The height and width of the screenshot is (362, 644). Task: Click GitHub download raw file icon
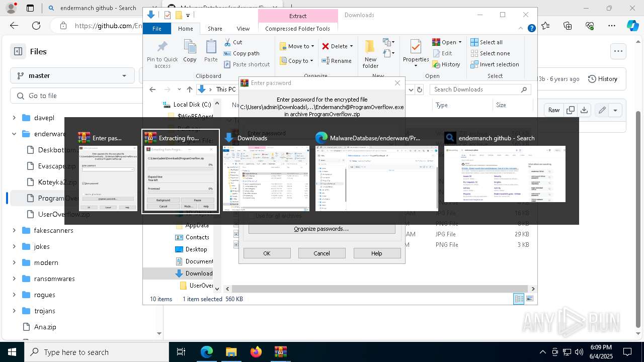(584, 110)
